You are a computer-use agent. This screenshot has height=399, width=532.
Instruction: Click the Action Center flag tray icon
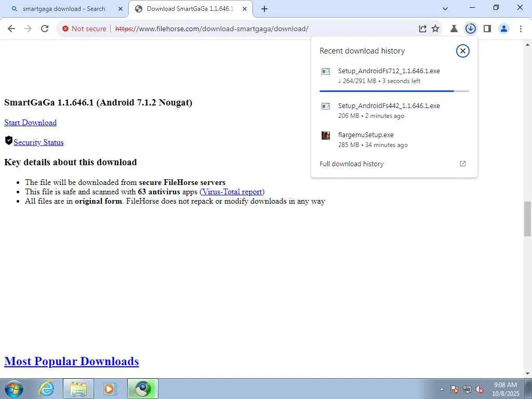coord(454,389)
